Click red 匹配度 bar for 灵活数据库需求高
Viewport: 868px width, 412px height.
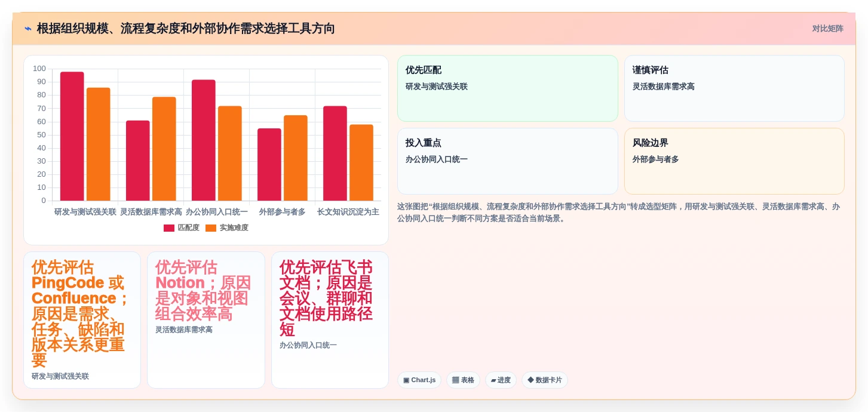click(x=138, y=161)
